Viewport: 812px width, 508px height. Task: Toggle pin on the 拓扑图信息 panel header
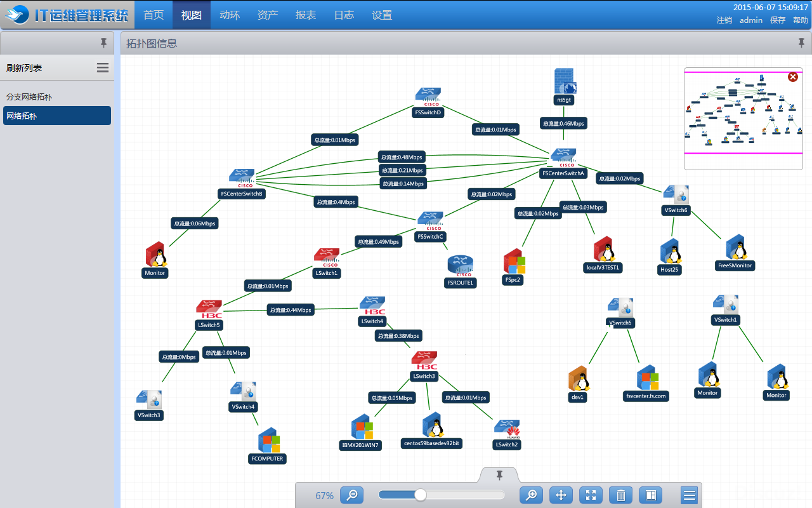(801, 43)
